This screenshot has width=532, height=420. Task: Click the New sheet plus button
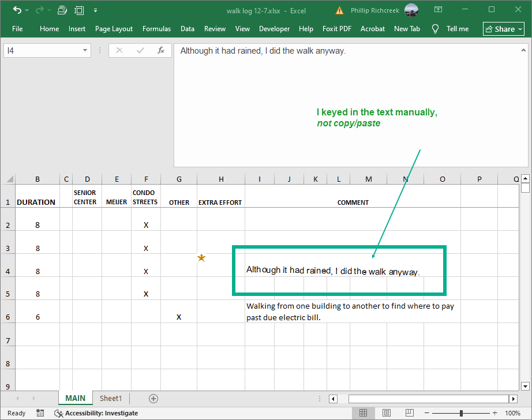pyautogui.click(x=153, y=398)
